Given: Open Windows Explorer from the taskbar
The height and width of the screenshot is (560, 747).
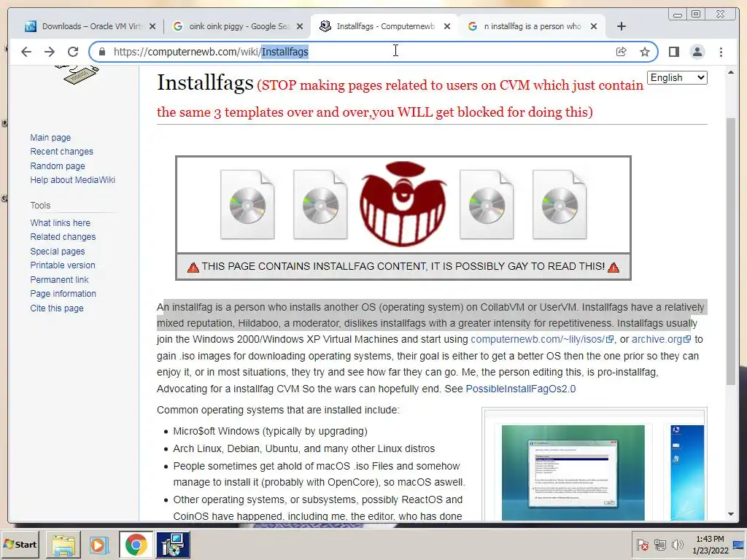Looking at the screenshot, I should 63,545.
